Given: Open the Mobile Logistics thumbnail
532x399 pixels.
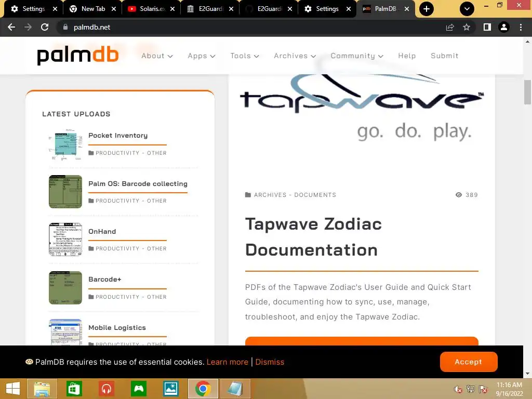Looking at the screenshot, I should point(65,332).
